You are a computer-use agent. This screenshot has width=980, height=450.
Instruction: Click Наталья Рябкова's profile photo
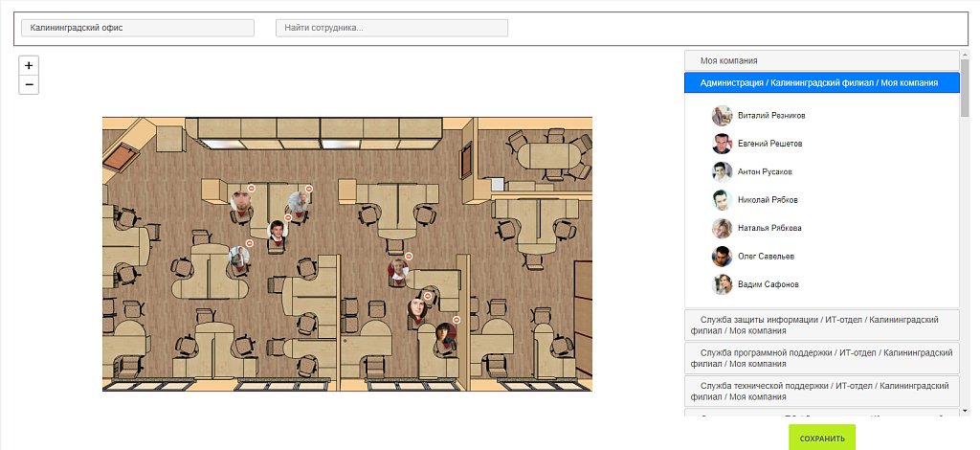[722, 228]
